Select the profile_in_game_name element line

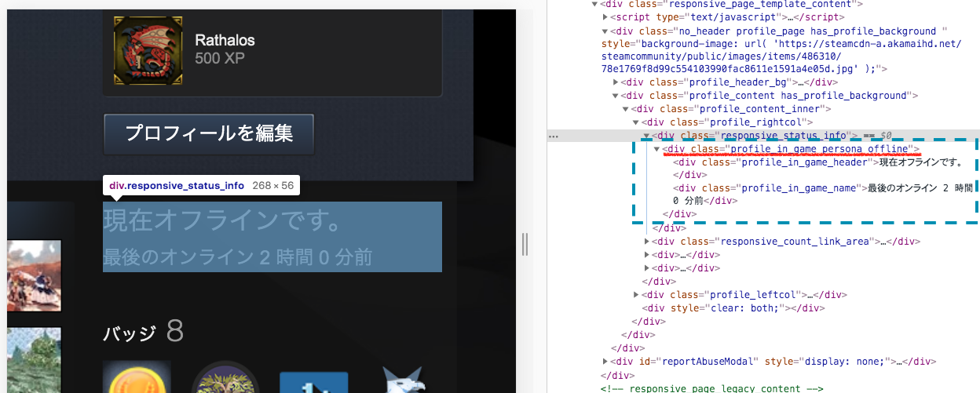coord(823,195)
